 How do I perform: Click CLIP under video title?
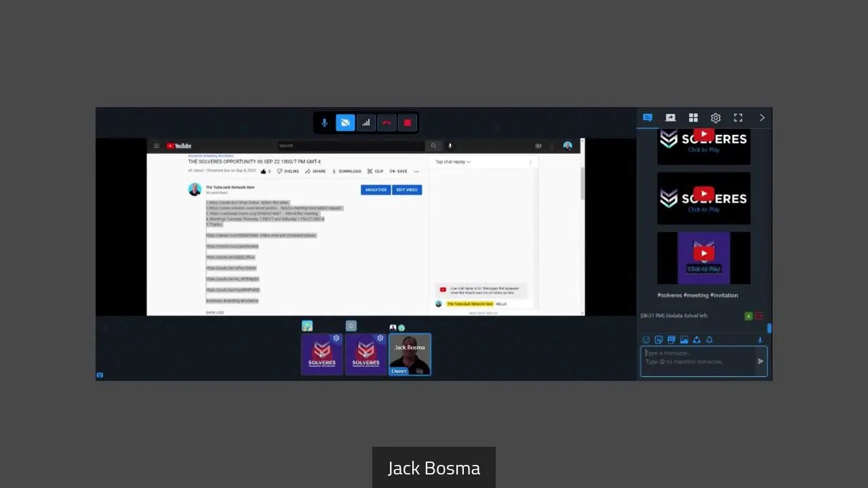pyautogui.click(x=375, y=171)
